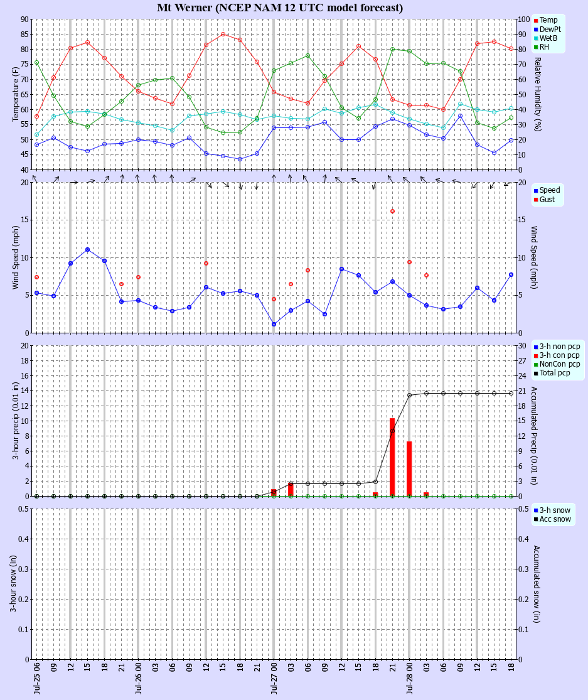This screenshot has height=700, width=588.
Task: Click the green RH legend swatch
Action: pos(535,47)
